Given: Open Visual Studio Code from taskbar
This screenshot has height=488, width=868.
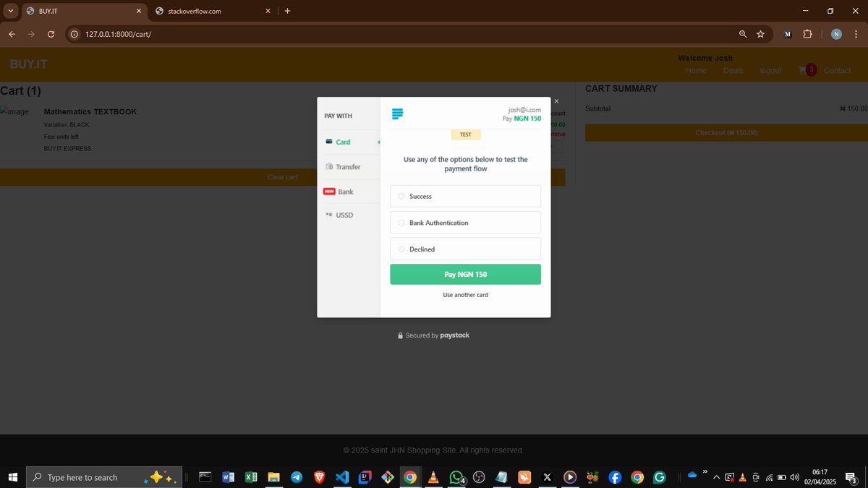Looking at the screenshot, I should tap(342, 477).
